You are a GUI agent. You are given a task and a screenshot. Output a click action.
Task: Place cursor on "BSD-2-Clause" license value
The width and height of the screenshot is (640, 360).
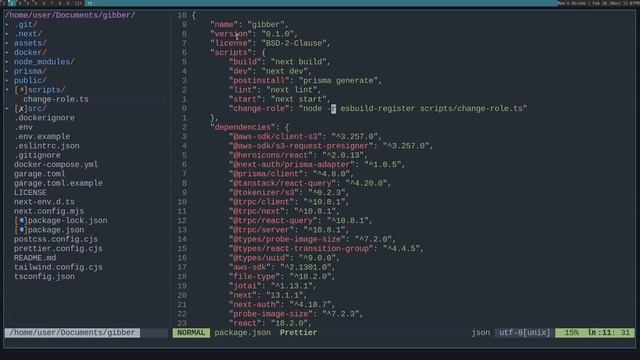point(293,43)
